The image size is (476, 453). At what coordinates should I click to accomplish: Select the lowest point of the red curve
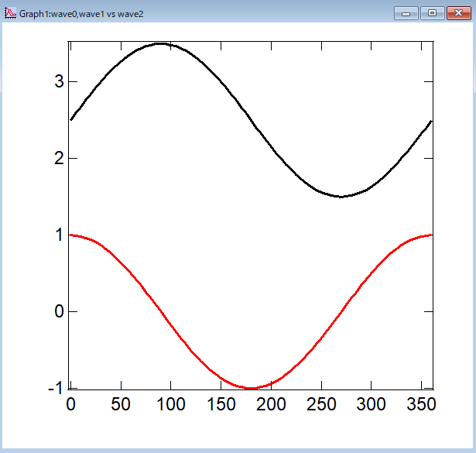251,388
